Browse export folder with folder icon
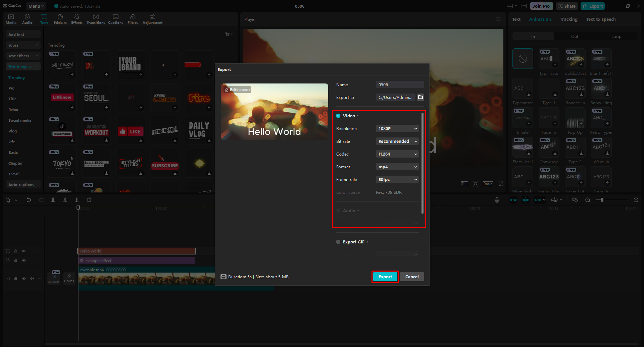This screenshot has height=347, width=644. (420, 97)
